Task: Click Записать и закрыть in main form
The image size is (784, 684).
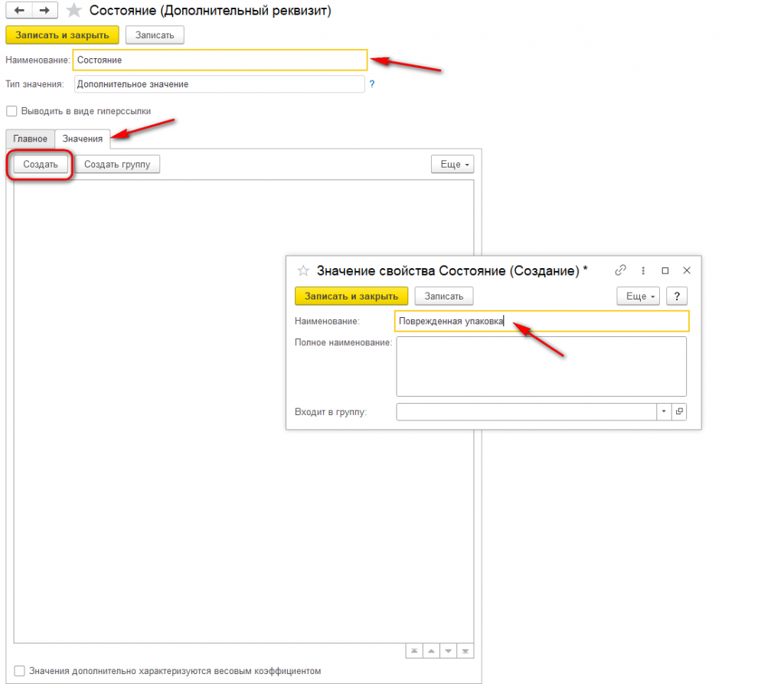Action: click(x=63, y=35)
